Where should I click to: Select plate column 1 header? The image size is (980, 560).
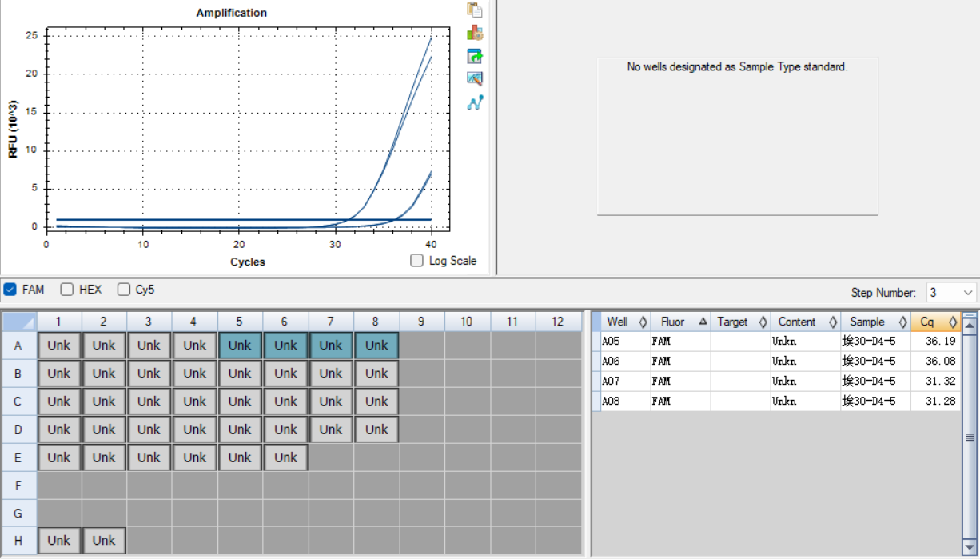[59, 322]
